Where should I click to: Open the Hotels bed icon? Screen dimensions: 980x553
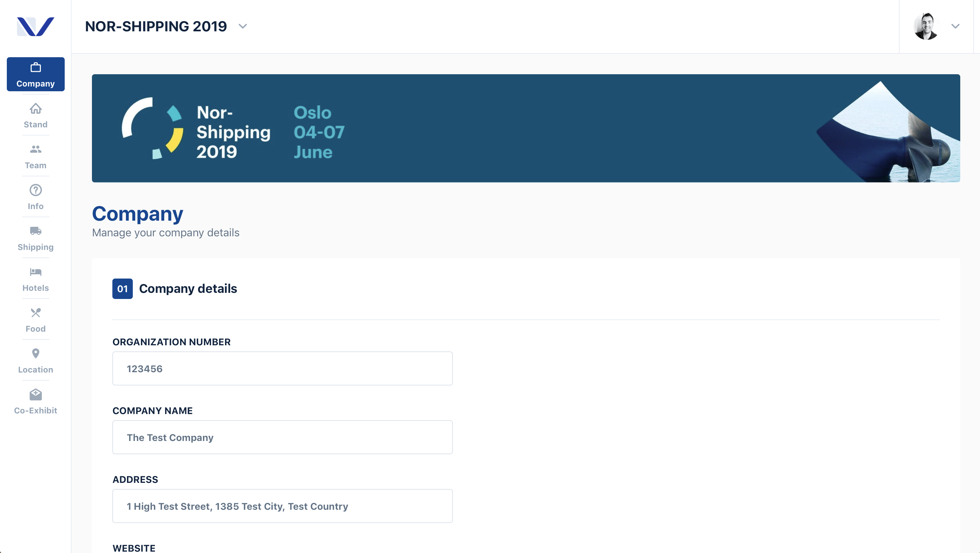pos(35,271)
